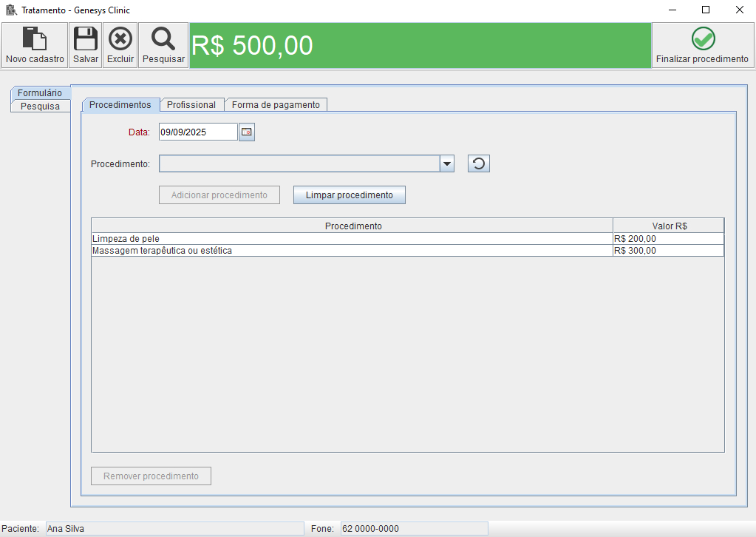The height and width of the screenshot is (537, 756).
Task: Select the Pesquisa side tab
Action: click(40, 107)
